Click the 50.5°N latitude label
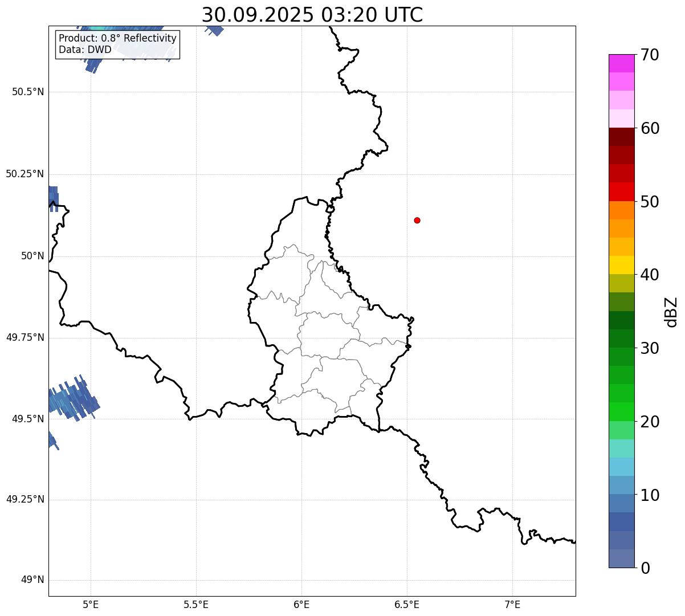Screen dimensions: 685x616 pos(28,92)
